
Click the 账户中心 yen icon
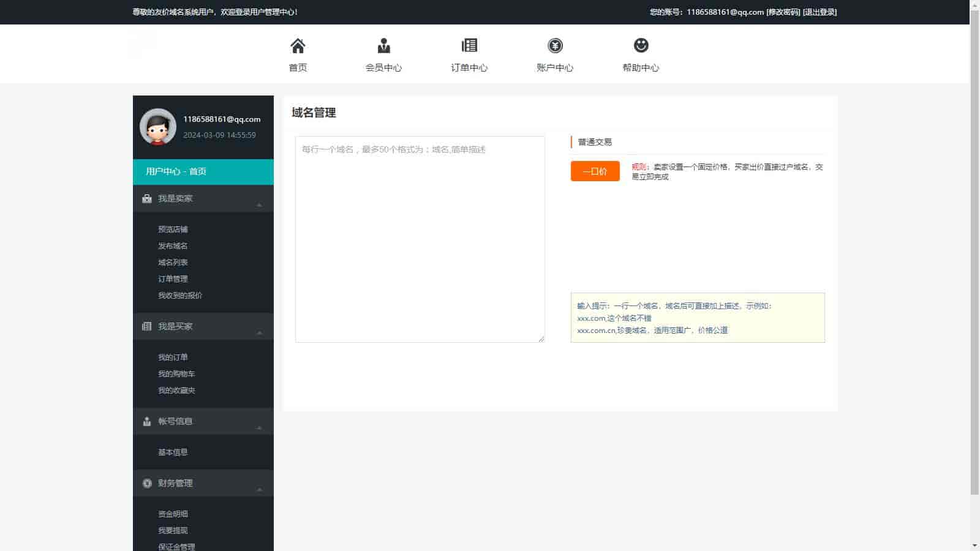coord(555,46)
